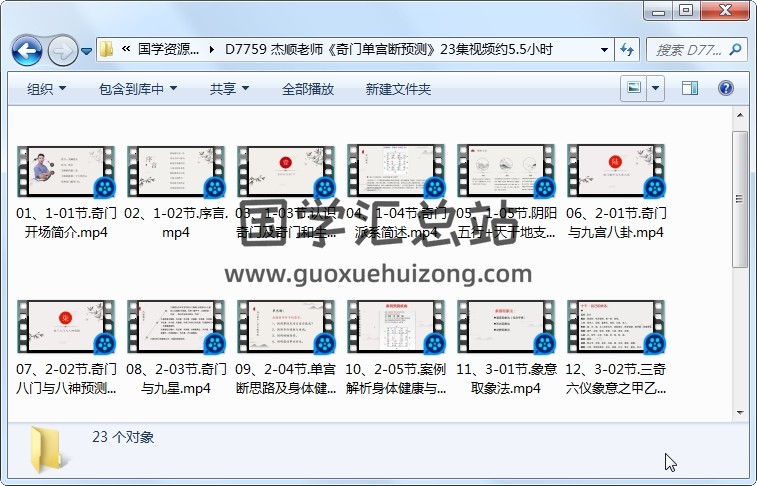Click the 新建文件夹 button

click(398, 89)
